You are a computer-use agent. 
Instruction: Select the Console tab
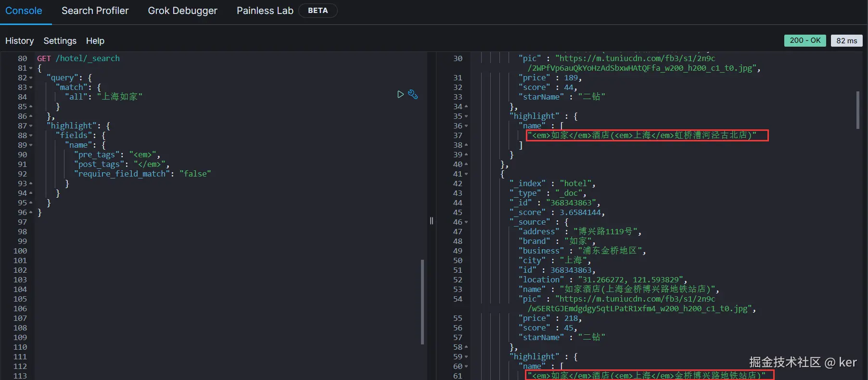tap(24, 11)
